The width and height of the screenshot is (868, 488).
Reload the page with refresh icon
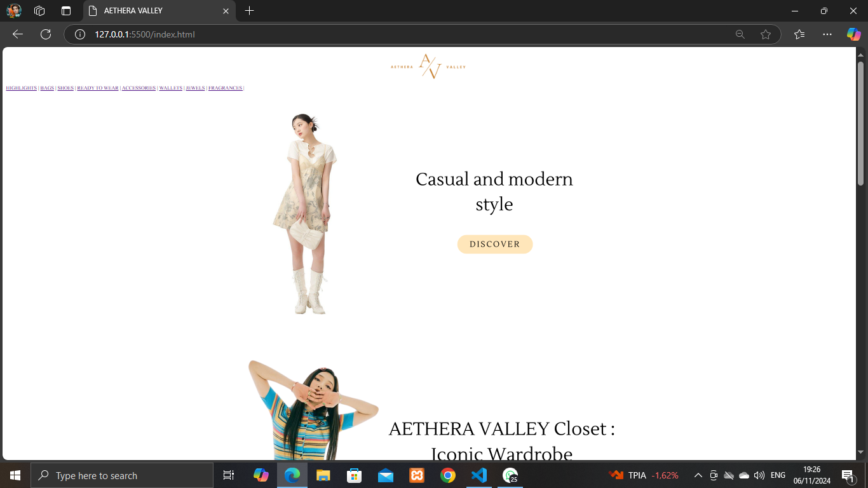coord(46,34)
